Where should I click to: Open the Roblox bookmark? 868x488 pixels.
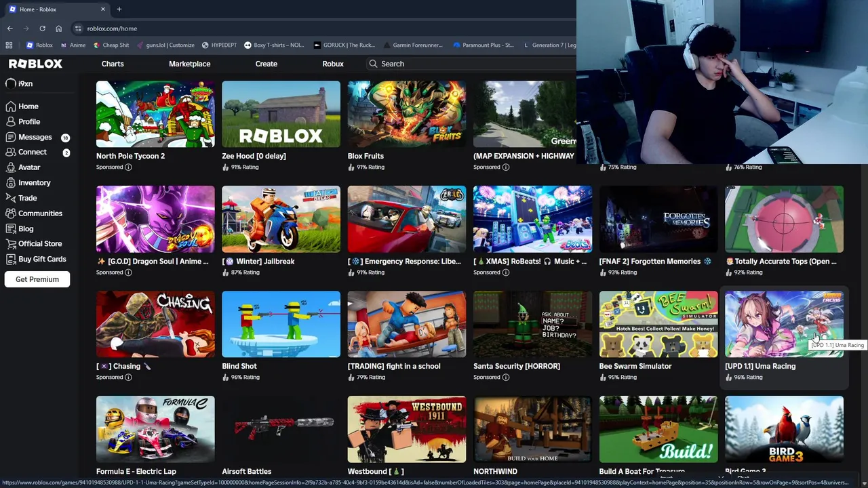tap(39, 45)
